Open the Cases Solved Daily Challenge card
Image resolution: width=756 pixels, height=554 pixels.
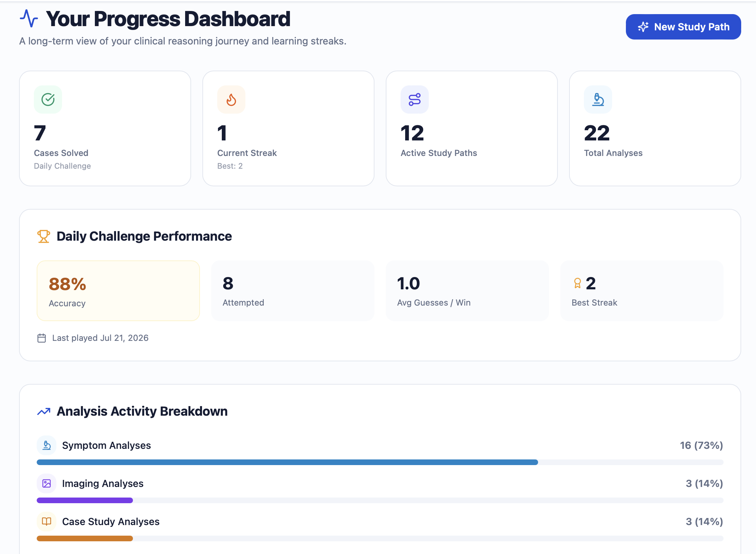click(x=105, y=128)
